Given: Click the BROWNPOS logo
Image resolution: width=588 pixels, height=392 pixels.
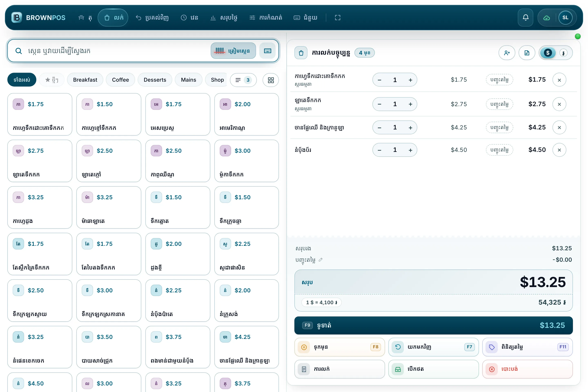Looking at the screenshot, I should pos(39,18).
